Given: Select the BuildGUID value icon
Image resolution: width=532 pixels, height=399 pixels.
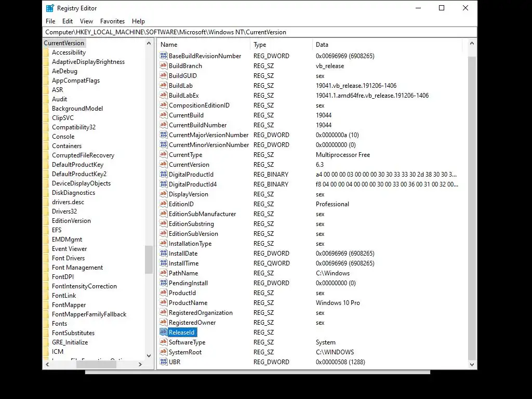Looking at the screenshot, I should click(164, 75).
